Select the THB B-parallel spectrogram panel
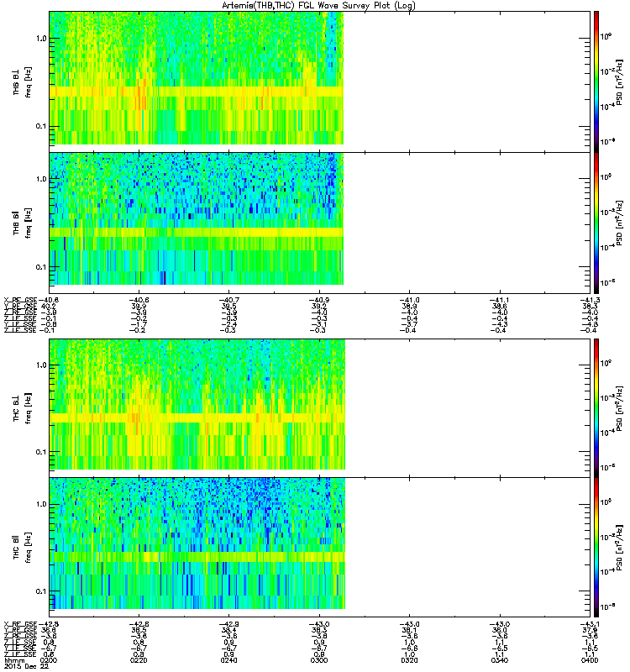The width and height of the screenshot is (630, 672). coord(319,223)
